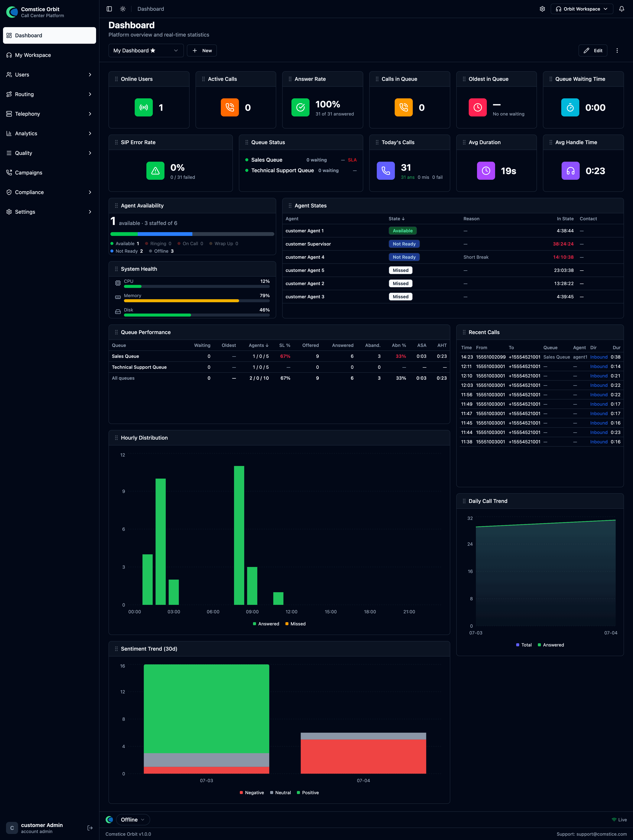Viewport: 633px width, 840px height.
Task: Click the red Oldest in Queue clock icon
Action: pyautogui.click(x=478, y=107)
